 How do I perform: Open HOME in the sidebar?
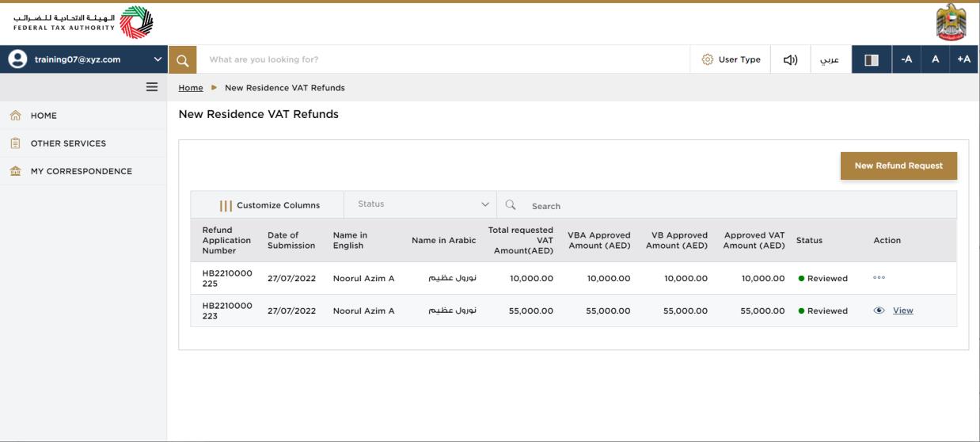[x=83, y=116]
